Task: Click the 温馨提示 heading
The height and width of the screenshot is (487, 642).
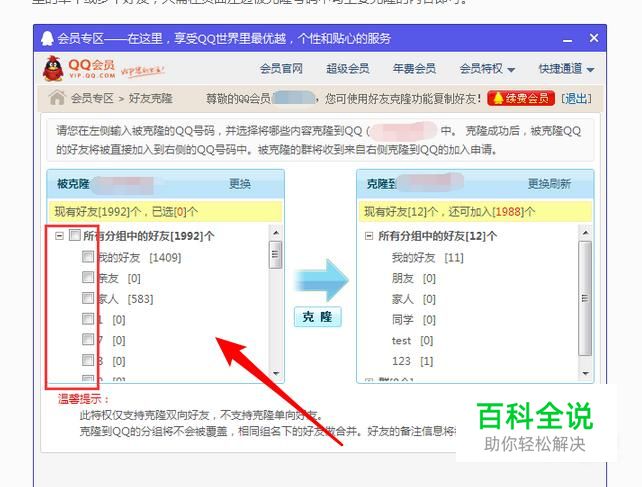Action: 84,399
